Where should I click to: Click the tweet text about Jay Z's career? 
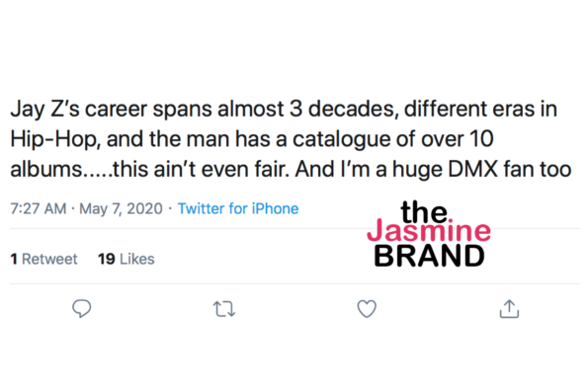pyautogui.click(x=291, y=139)
